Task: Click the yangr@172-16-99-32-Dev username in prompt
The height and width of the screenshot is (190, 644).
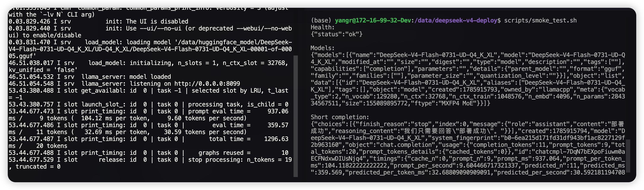Action: click(373, 21)
